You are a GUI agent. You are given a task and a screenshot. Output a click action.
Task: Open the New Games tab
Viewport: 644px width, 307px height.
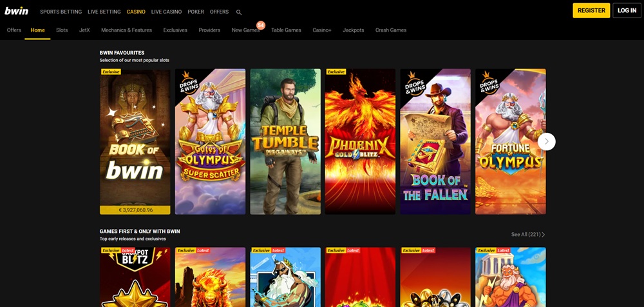click(245, 30)
